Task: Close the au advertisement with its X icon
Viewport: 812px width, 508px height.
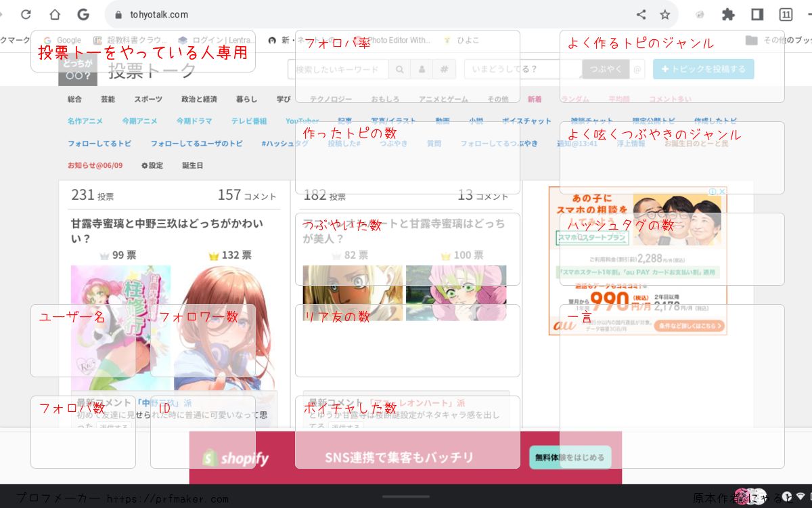Action: 722,192
